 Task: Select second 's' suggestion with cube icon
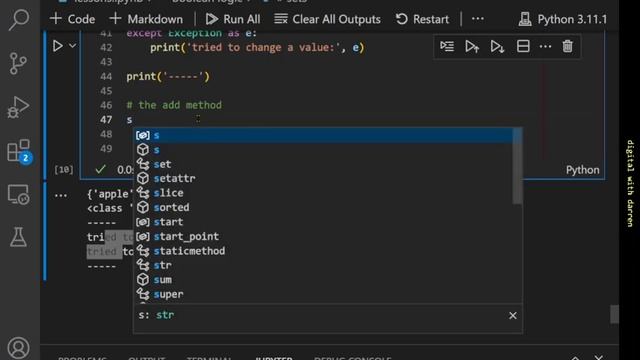[x=324, y=150]
